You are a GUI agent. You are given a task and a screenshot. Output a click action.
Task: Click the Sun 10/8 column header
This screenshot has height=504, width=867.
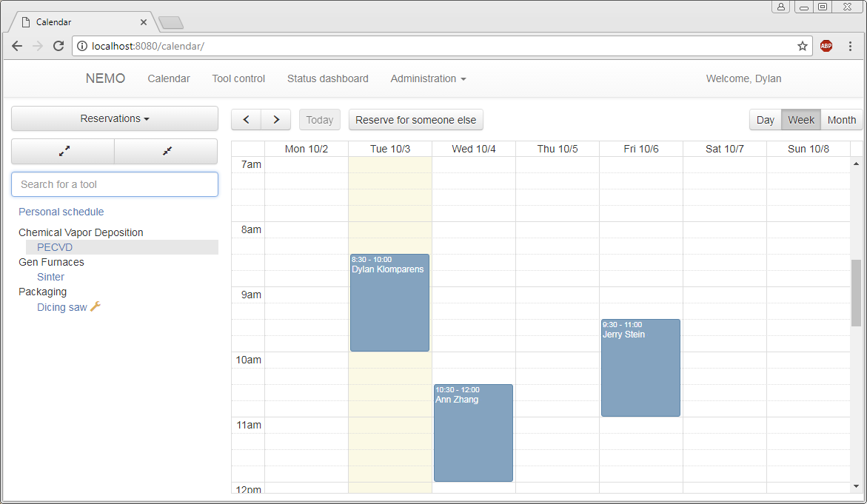point(808,149)
